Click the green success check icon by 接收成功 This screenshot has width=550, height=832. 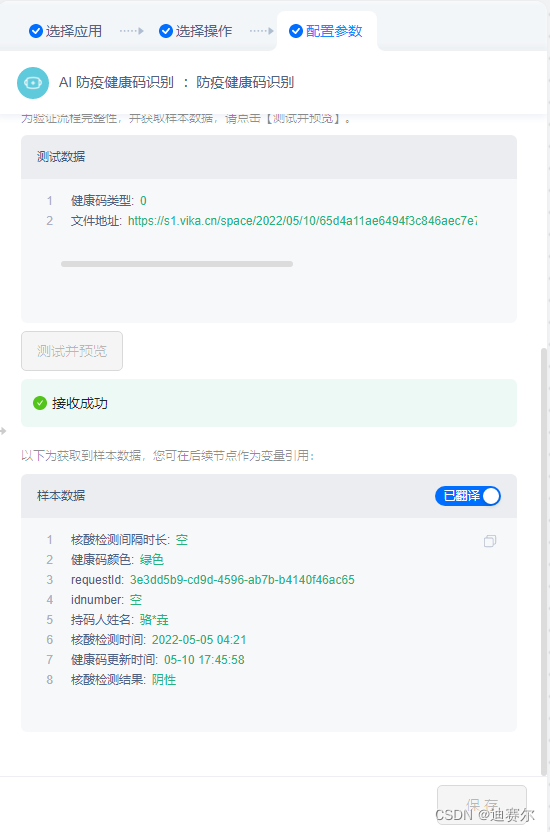tap(40, 403)
